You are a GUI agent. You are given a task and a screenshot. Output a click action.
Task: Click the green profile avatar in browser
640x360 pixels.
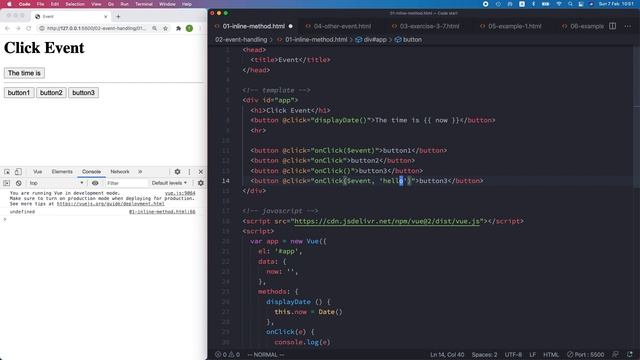coord(189,28)
